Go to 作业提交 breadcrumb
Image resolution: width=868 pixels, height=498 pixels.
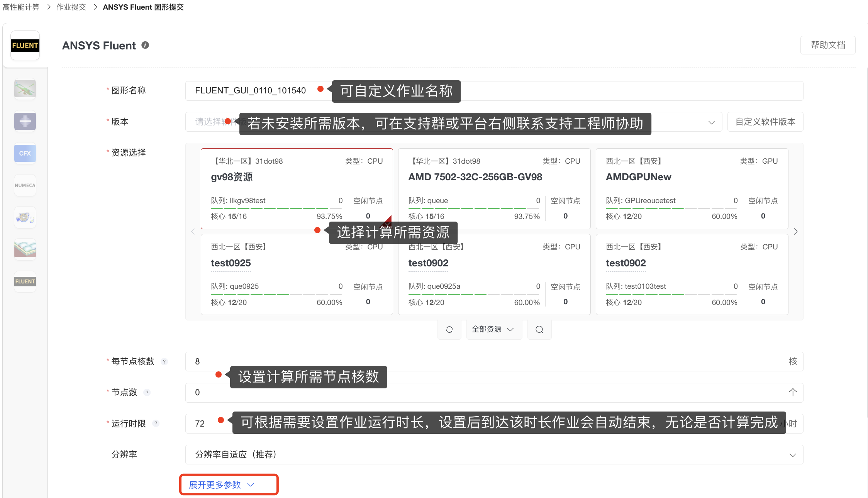pos(71,7)
